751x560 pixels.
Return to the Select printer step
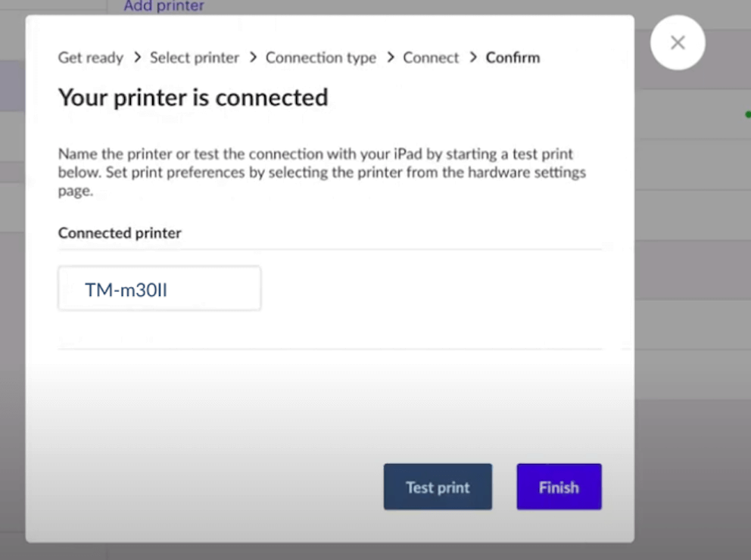point(195,58)
